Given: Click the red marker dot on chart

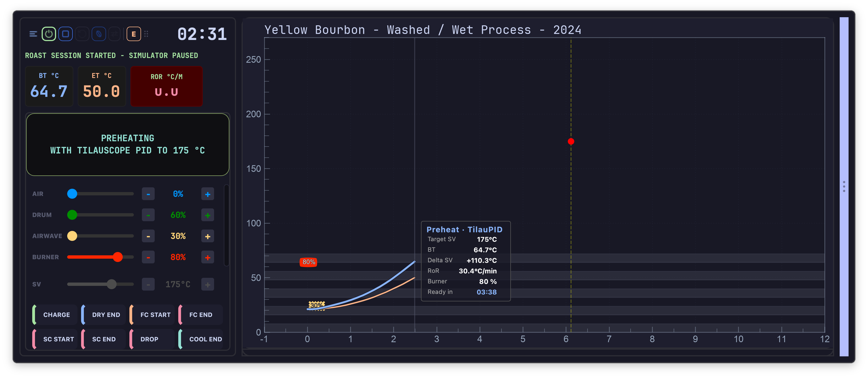Looking at the screenshot, I should pyautogui.click(x=571, y=142).
